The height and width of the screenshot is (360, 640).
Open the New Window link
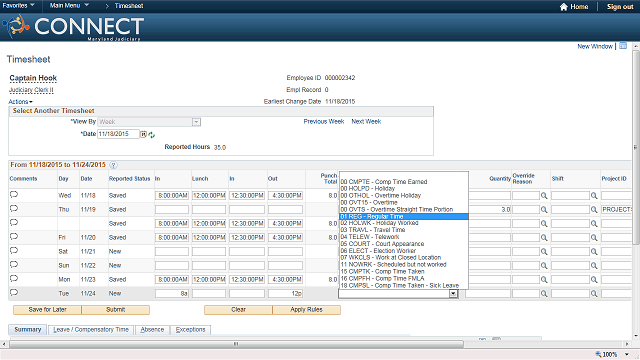[595, 46]
